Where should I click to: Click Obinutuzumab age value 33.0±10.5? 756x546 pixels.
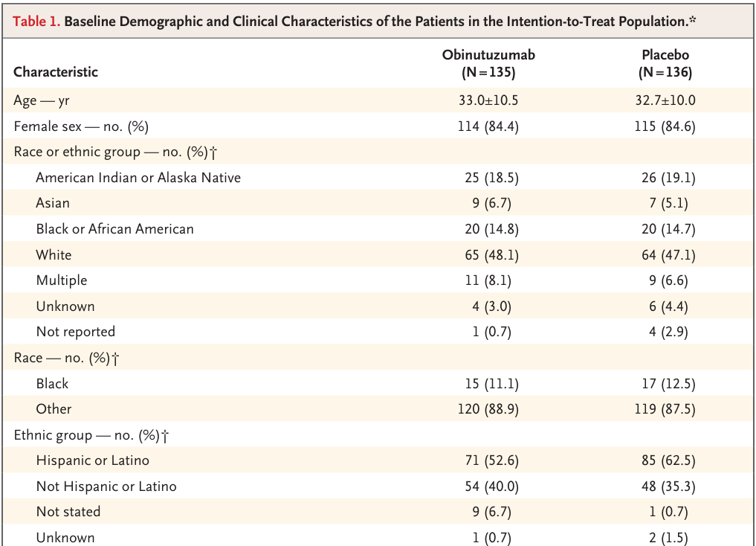click(x=488, y=100)
